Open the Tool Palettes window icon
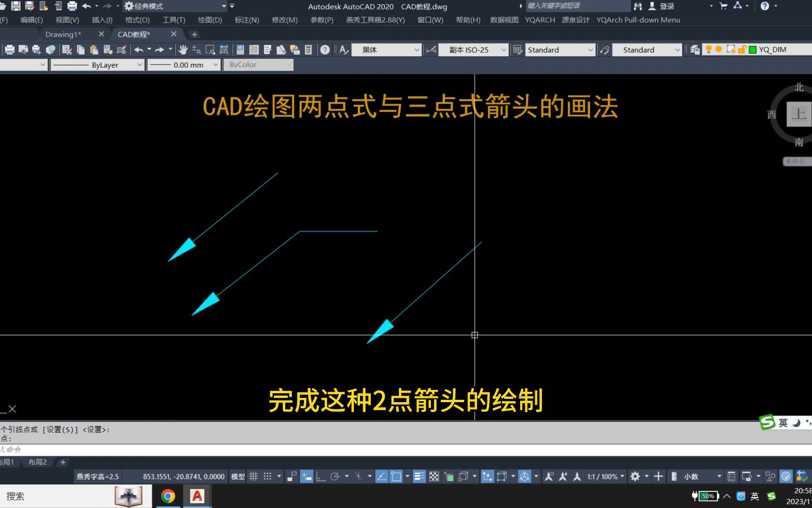This screenshot has width=812, height=508. point(267,50)
